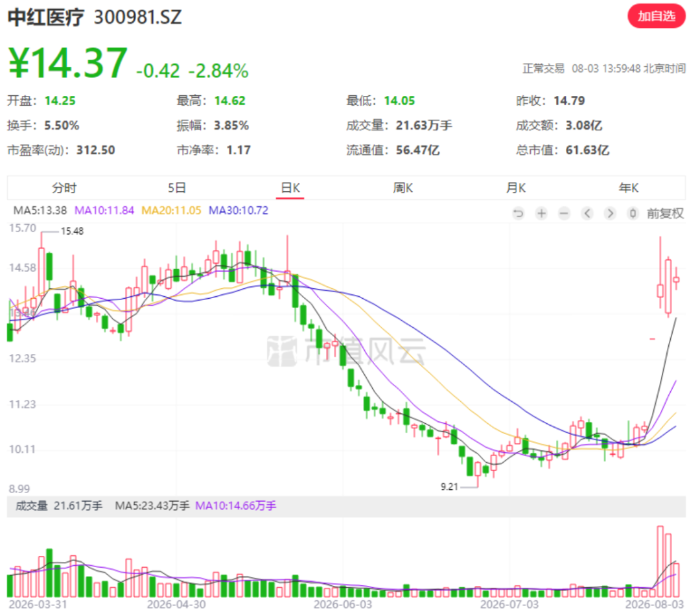700x615 pixels.
Task: Click the volume value 21.63万手
Action: (424, 126)
